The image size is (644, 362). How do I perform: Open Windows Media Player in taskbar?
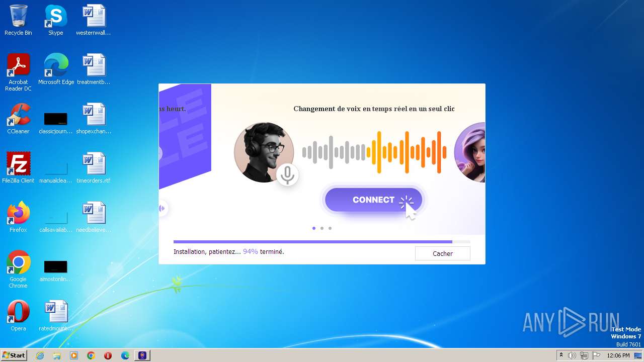(x=74, y=355)
